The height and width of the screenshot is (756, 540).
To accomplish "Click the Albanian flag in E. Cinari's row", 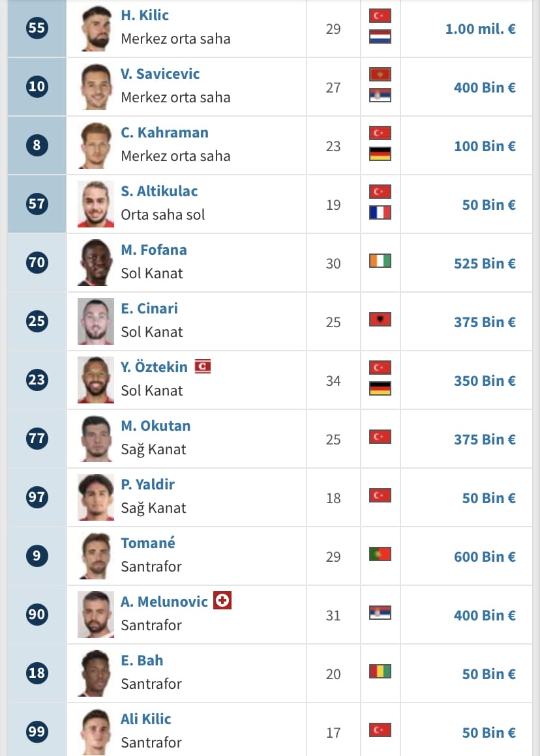I will click(x=380, y=319).
